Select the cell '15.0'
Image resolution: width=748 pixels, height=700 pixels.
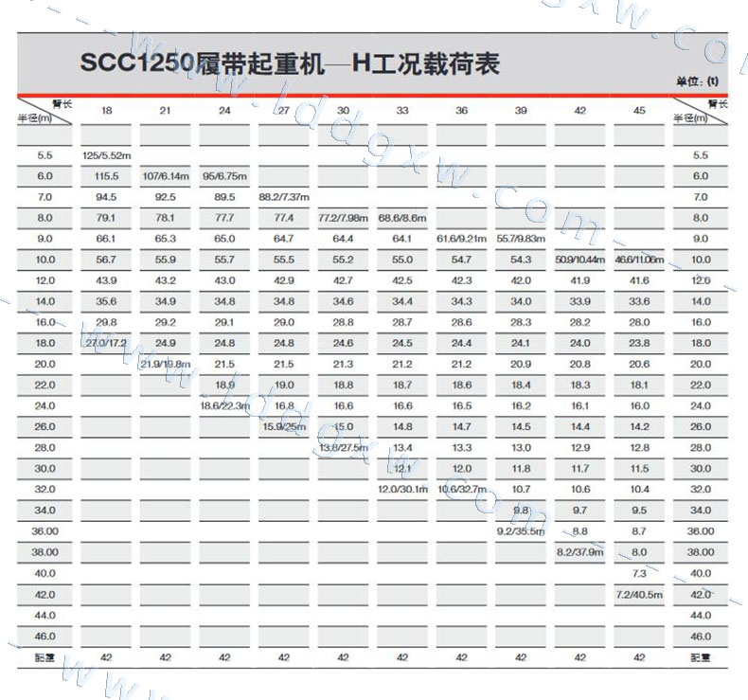tap(343, 426)
